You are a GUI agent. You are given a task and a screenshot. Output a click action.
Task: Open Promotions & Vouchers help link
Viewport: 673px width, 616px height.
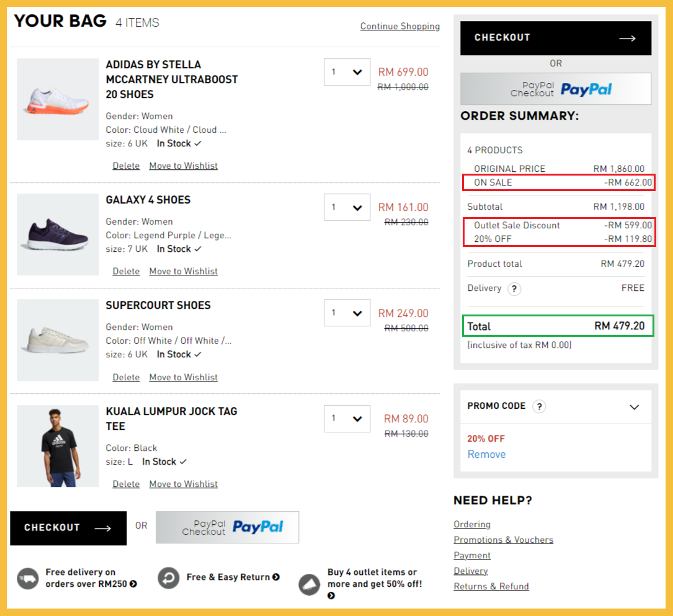503,540
